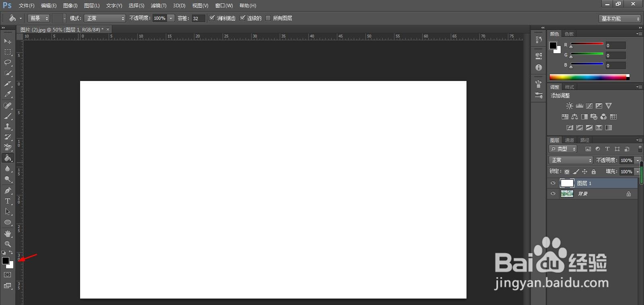Viewport: 644px width, 305px height.
Task: Toggle the anti-alias checkbox (消除锯齿)
Action: tap(212, 18)
